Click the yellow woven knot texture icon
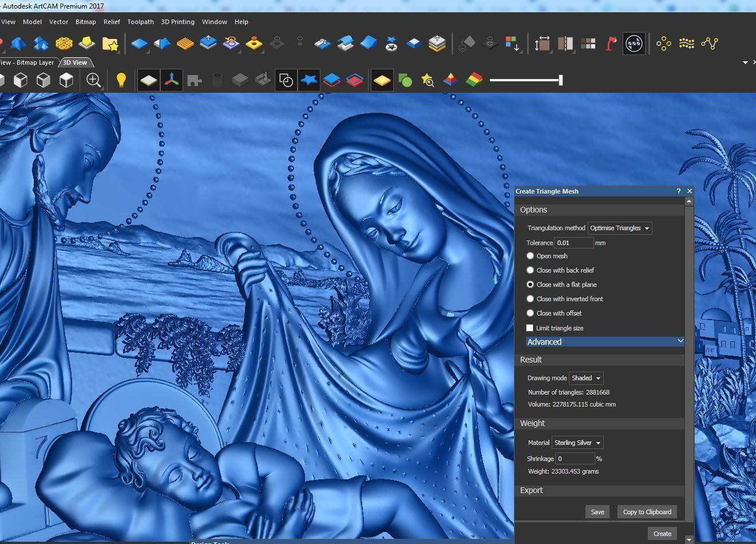The image size is (756, 544). (64, 44)
